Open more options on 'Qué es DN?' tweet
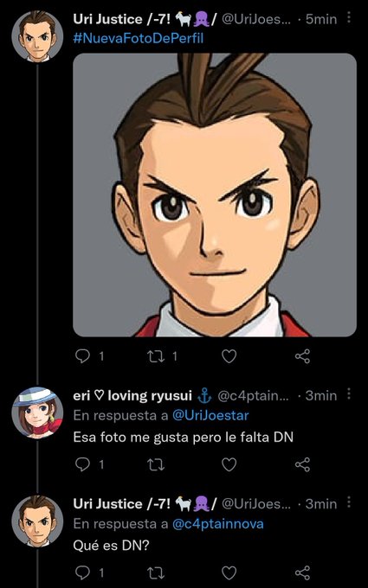The height and width of the screenshot is (588, 368). 349,502
